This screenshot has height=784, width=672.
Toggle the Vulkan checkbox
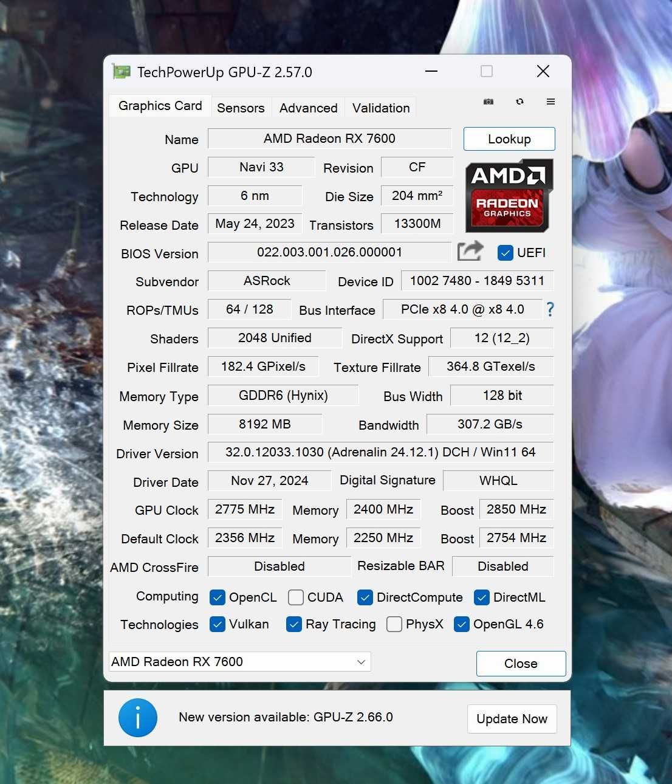pyautogui.click(x=217, y=624)
